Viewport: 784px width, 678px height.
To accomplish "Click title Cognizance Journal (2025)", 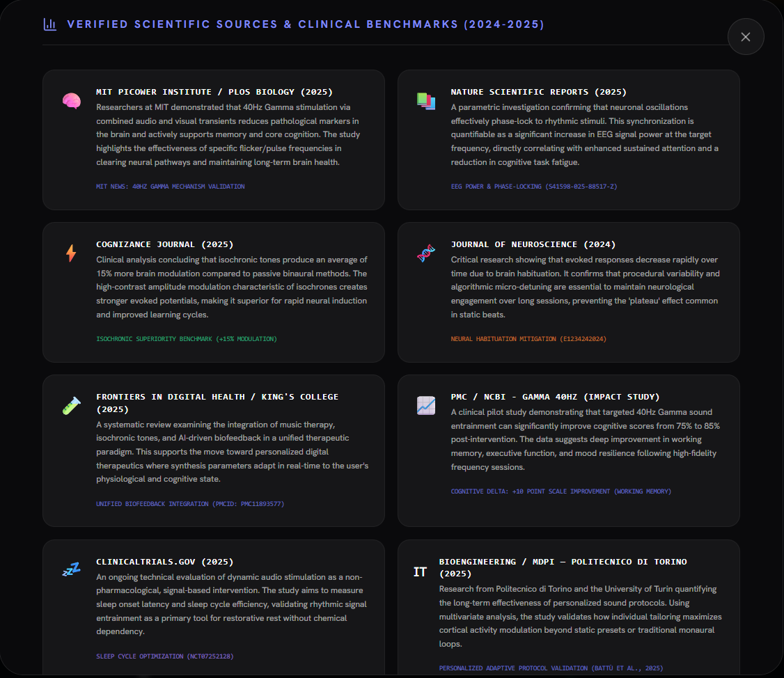I will [165, 244].
